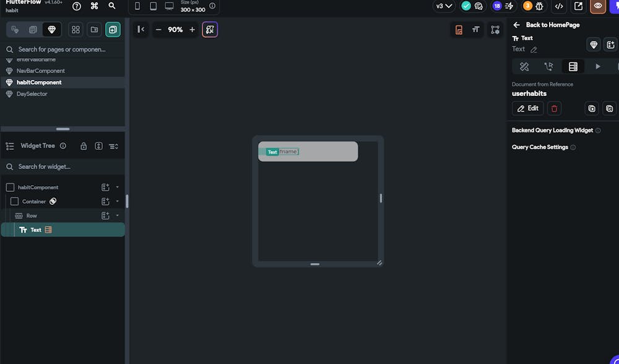Open the view code icon

(559, 6)
